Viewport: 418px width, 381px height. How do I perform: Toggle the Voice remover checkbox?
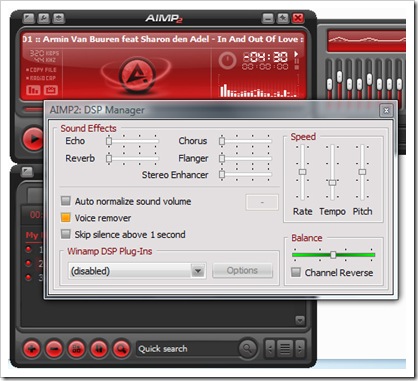[x=66, y=217]
